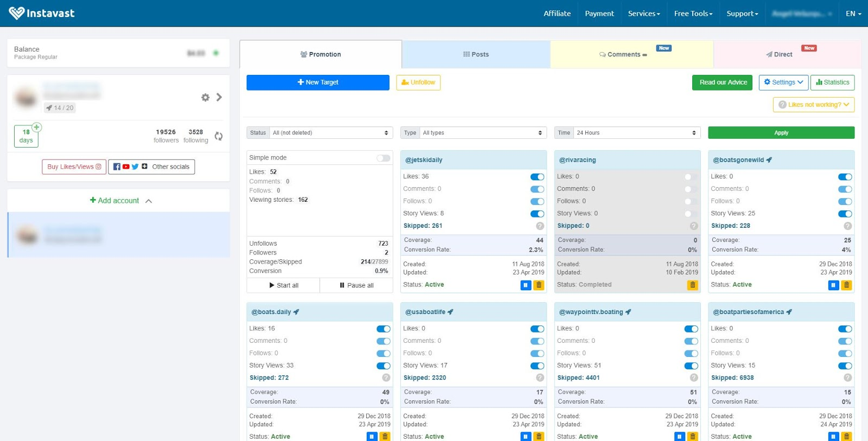Open account settings gear icon

click(205, 98)
